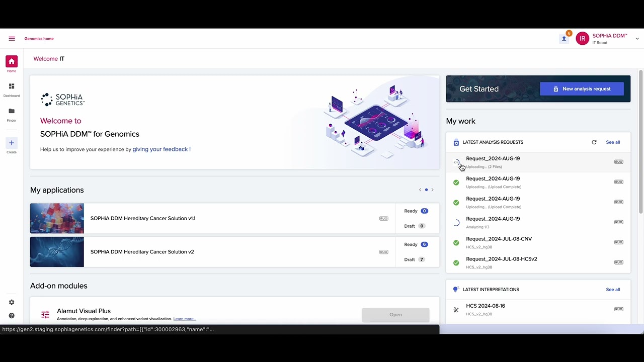The image size is (644, 362).
Task: Open the request showing Uploading... (2 Files)
Action: coord(538,162)
